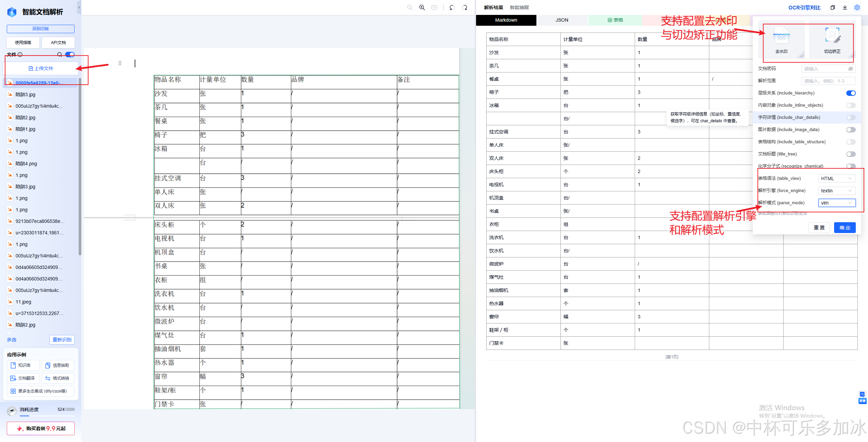Open the 文档翻译 example

point(23,378)
